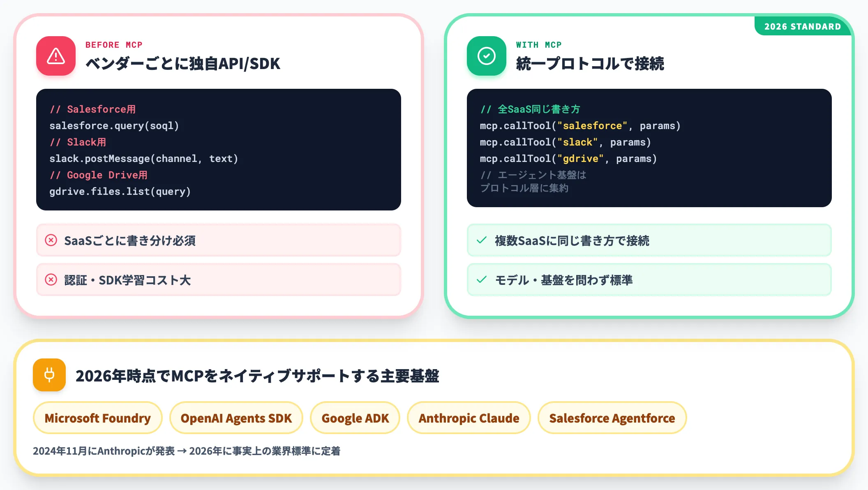This screenshot has height=490, width=868.
Task: Click the text 複数SaaSに同じ書き方で接続
Action: pos(572,240)
